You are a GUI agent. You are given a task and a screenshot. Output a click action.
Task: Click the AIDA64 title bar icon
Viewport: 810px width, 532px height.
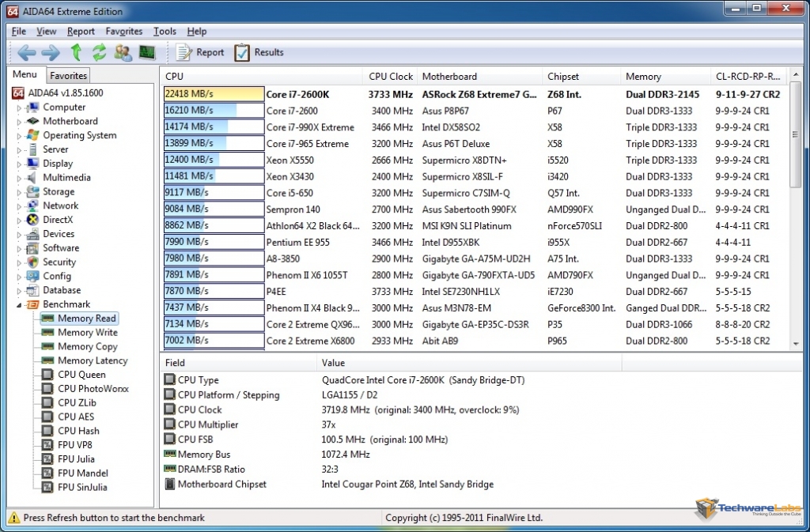click(x=13, y=11)
